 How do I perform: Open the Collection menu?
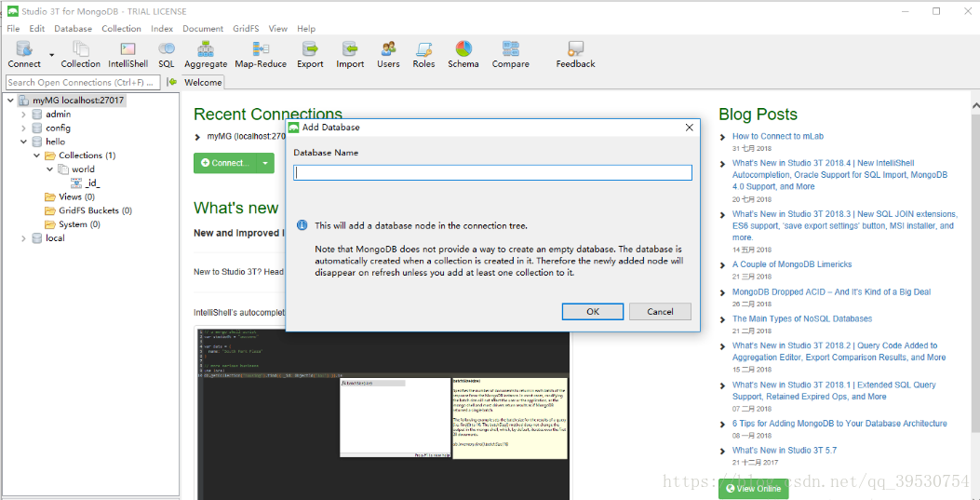coord(121,28)
